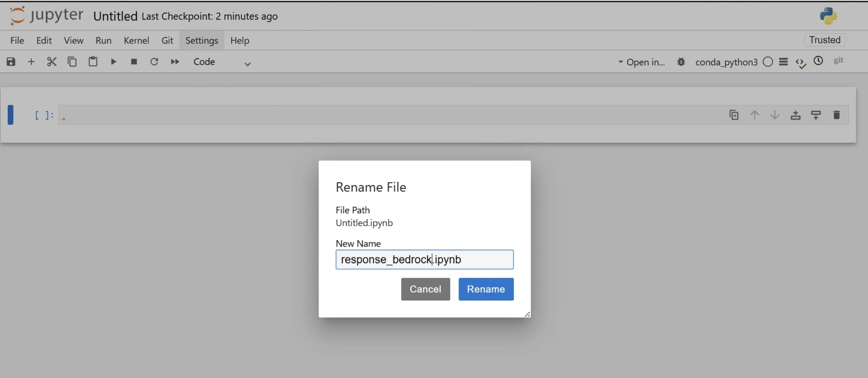Open the File menu
The image size is (868, 378).
point(17,40)
